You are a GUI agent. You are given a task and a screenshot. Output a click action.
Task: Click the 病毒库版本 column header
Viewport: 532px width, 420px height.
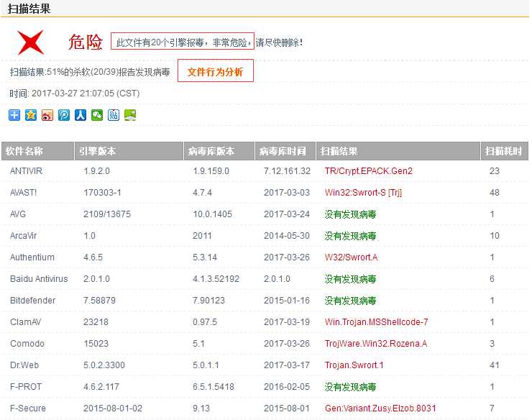[x=219, y=151]
